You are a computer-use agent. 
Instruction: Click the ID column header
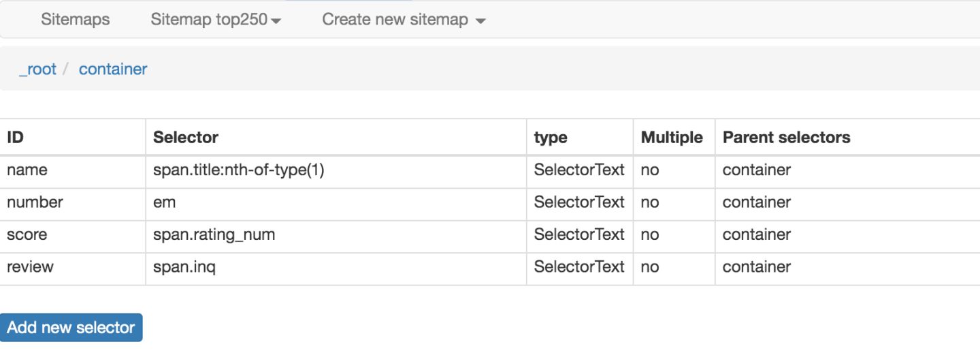tap(15, 137)
